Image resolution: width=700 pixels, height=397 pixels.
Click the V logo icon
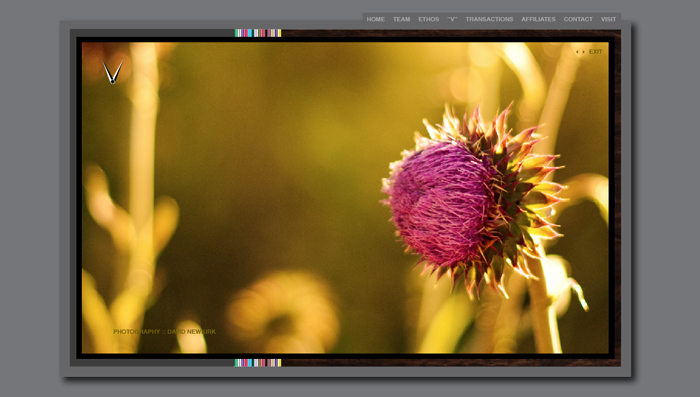(x=112, y=71)
